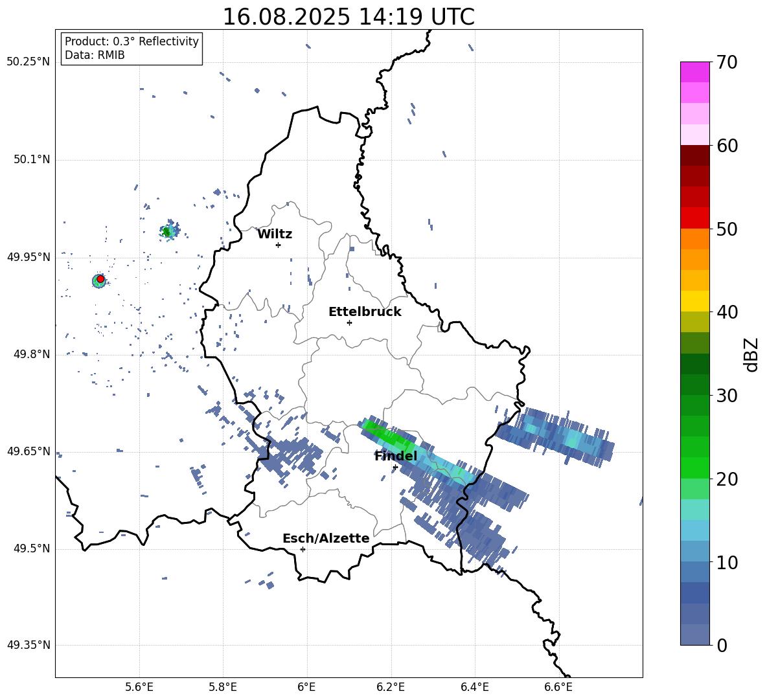Click the 49.95°N latitude label
767x700 pixels.
(x=29, y=257)
